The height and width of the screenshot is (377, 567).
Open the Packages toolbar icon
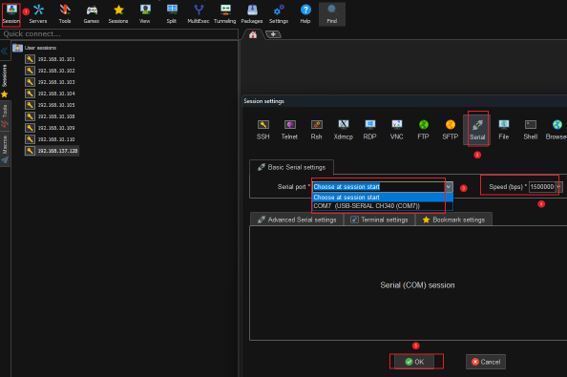(x=252, y=14)
